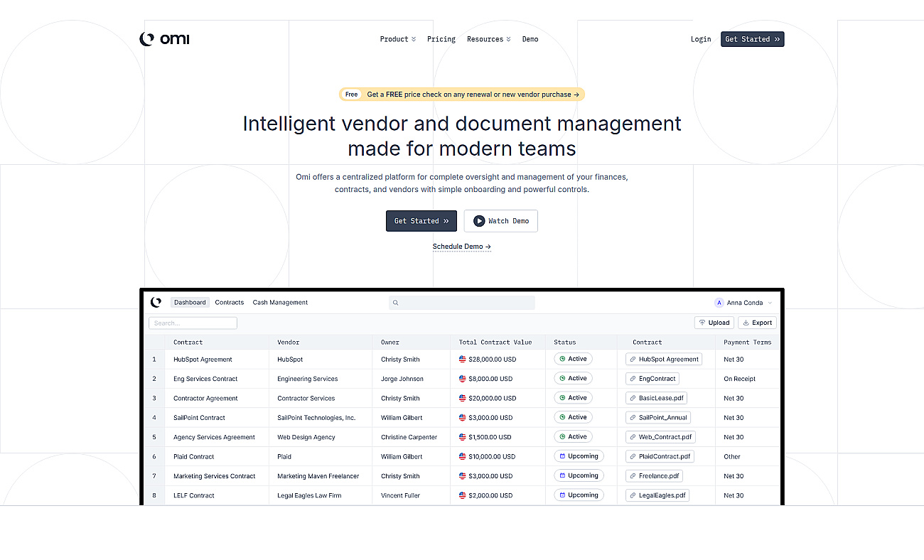The height and width of the screenshot is (560, 924).
Task: Click Active status badge for HubSpot
Action: 573,359
